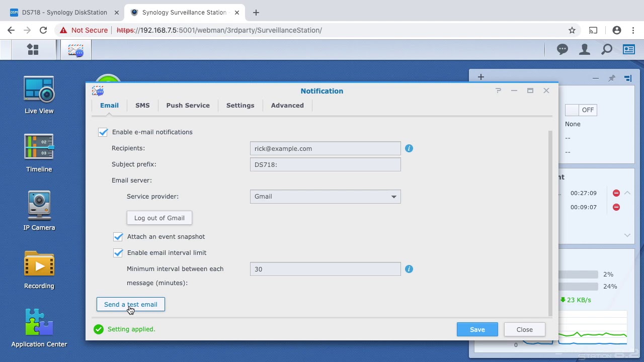Expand the widget list with down chevron
644x362 pixels.
[x=627, y=235]
